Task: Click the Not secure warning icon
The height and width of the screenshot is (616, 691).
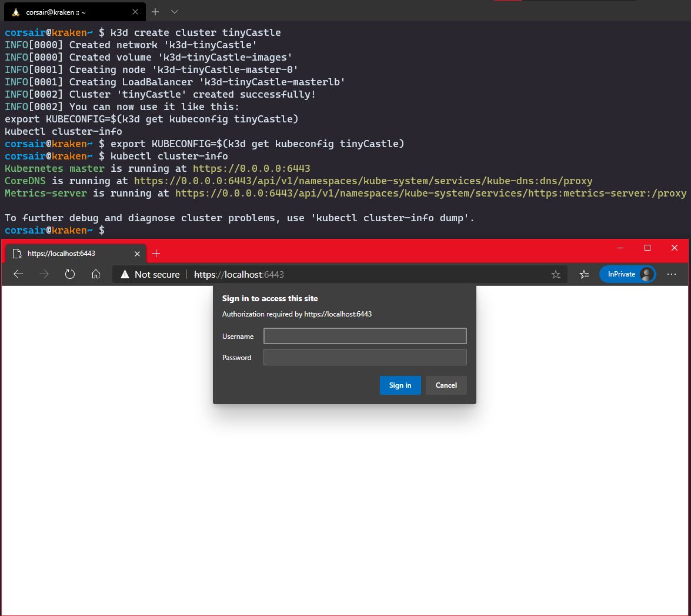Action: [125, 274]
